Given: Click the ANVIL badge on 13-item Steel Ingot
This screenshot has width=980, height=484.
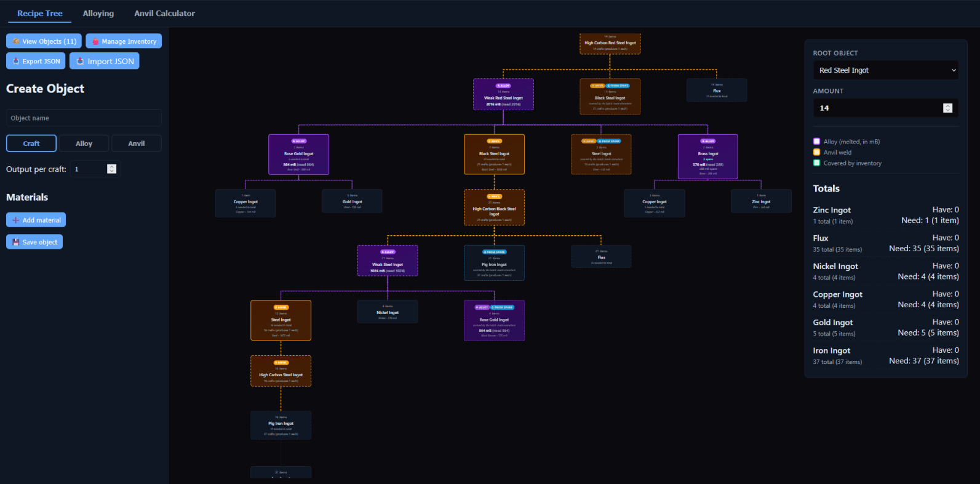Looking at the screenshot, I should tap(281, 307).
